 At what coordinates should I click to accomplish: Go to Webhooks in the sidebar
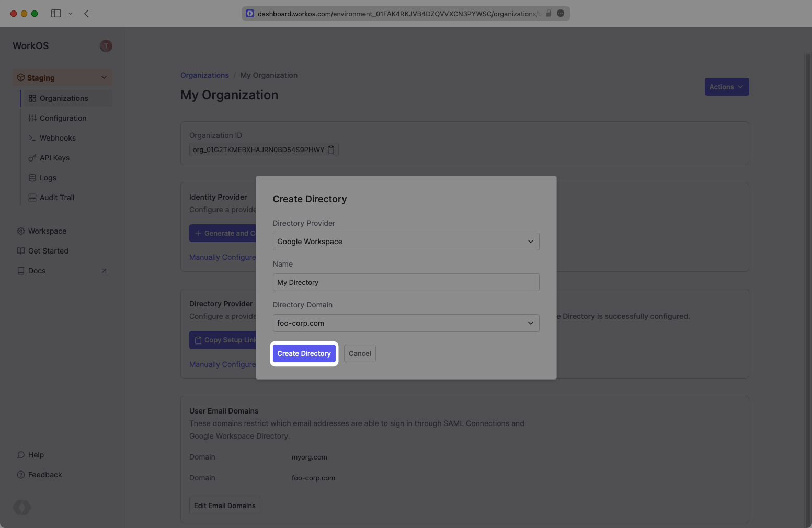pos(58,138)
